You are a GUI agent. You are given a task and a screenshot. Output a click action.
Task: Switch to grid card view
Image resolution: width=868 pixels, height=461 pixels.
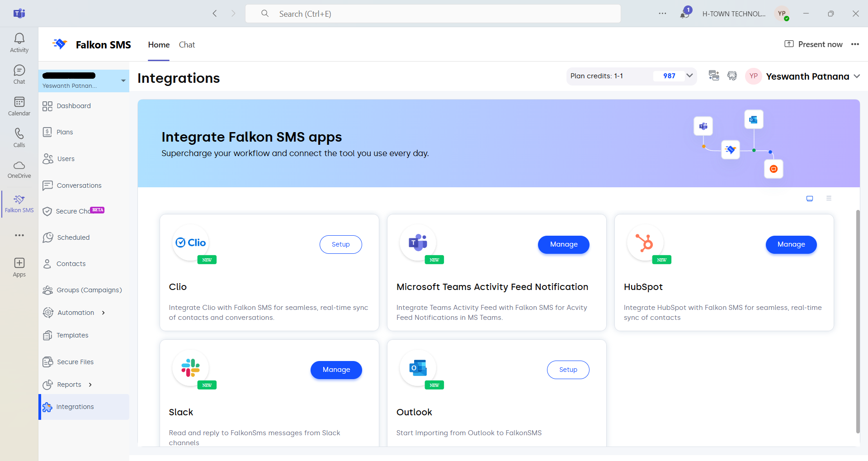(810, 199)
